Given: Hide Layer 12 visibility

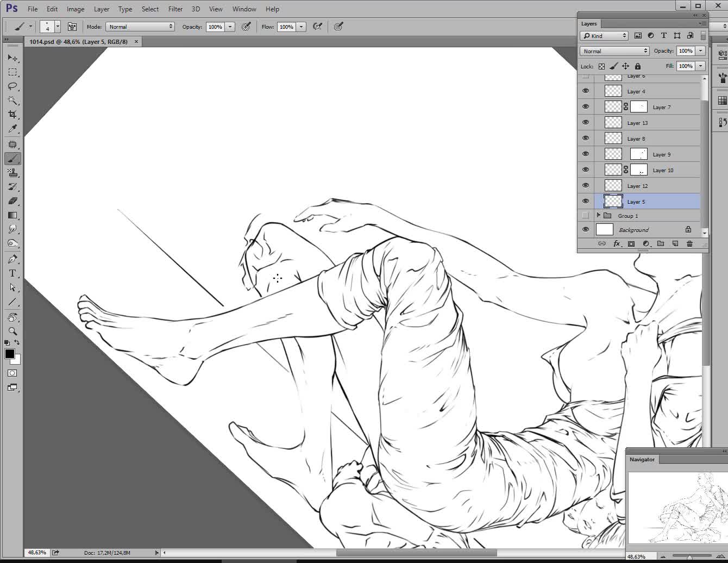Looking at the screenshot, I should click(586, 186).
